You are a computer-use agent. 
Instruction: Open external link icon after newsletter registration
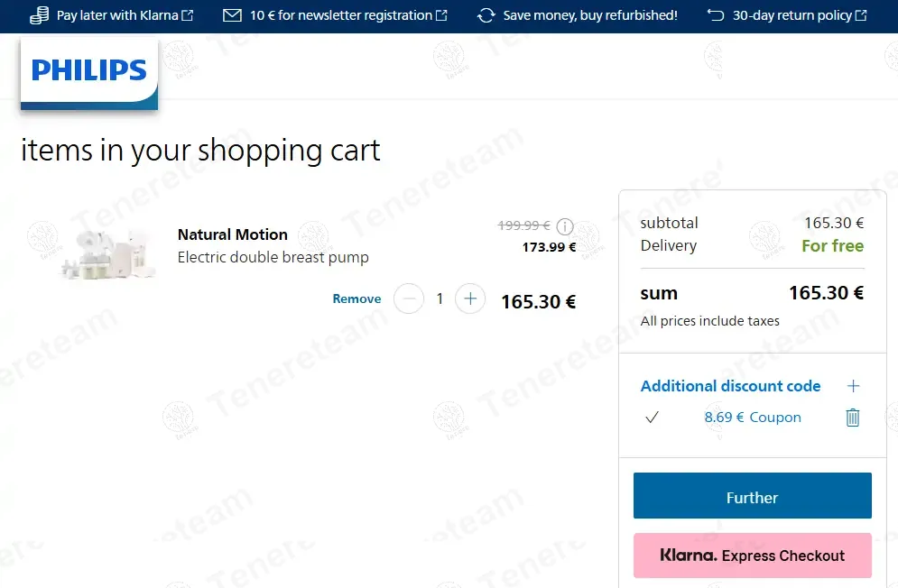[441, 15]
